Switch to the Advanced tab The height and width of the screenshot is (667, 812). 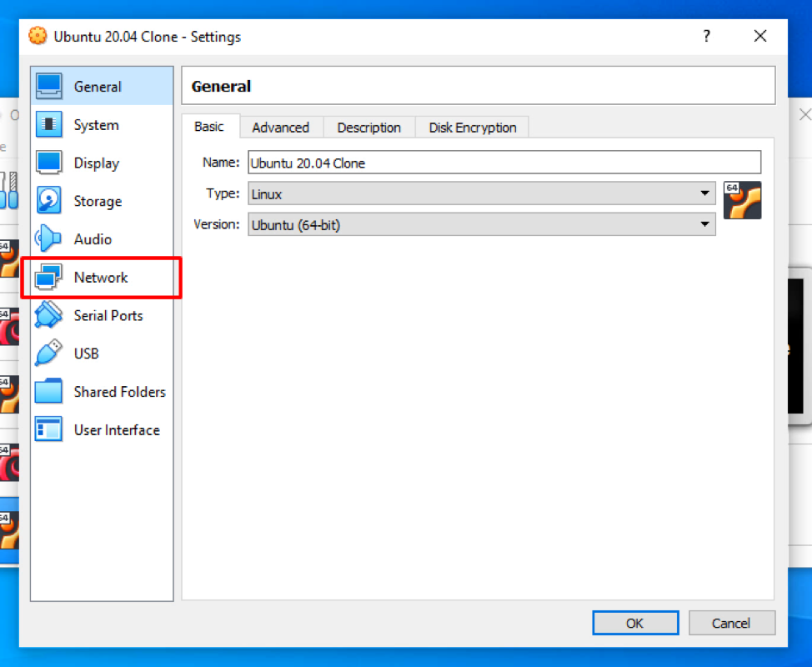click(x=281, y=128)
